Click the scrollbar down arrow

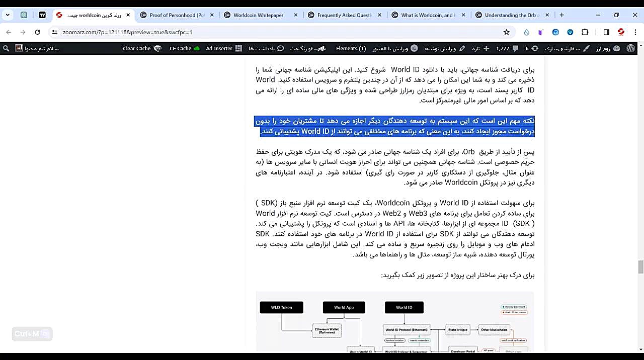(640, 349)
